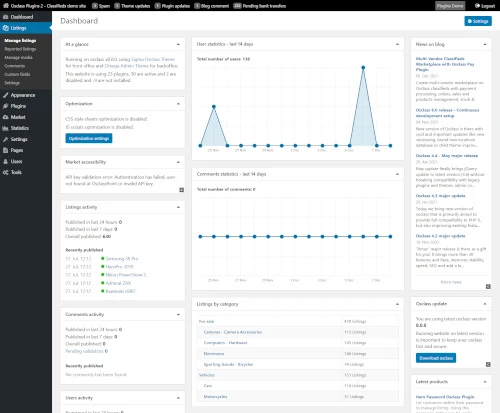Viewport: 500px width, 413px height.
Task: Collapse the At a glance panel
Action: (178, 44)
